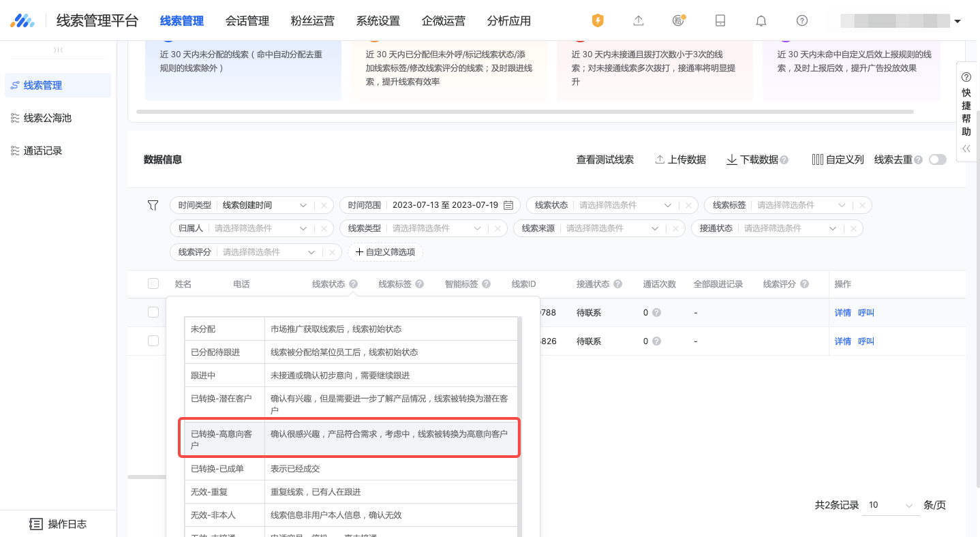
Task: Switch to the 会话管理 menu item
Action: click(247, 20)
